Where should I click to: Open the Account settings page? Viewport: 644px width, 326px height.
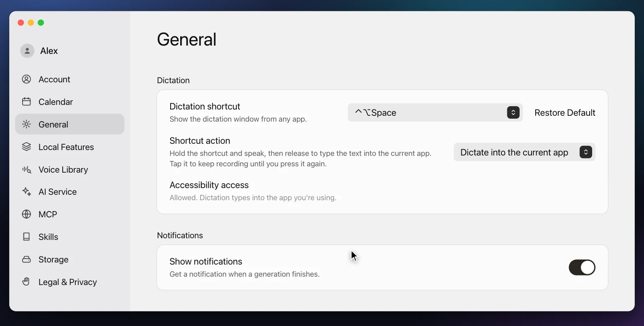coord(70,79)
